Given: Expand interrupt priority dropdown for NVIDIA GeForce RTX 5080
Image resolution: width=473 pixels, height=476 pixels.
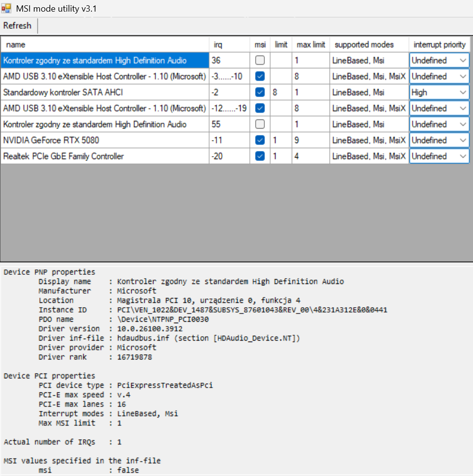Looking at the screenshot, I should coord(463,140).
